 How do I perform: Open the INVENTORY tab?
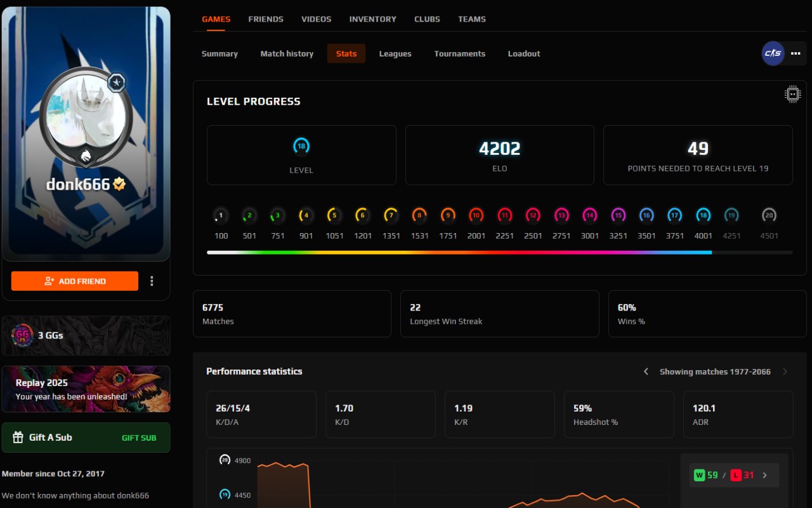tap(372, 19)
